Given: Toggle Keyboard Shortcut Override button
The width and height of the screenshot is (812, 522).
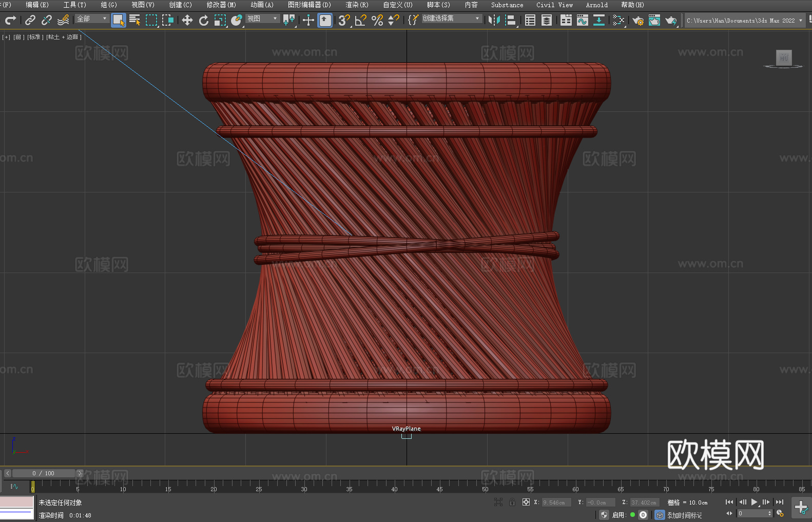Looking at the screenshot, I should 325,20.
